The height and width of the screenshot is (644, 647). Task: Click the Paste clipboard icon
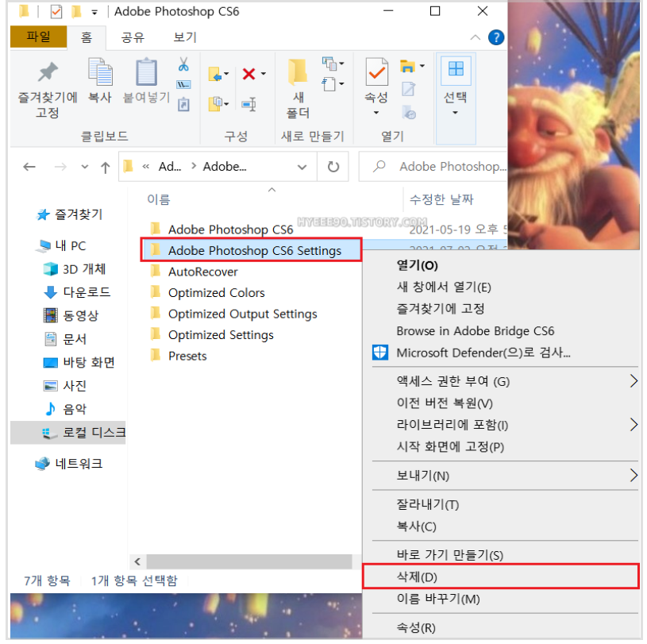click(x=147, y=72)
